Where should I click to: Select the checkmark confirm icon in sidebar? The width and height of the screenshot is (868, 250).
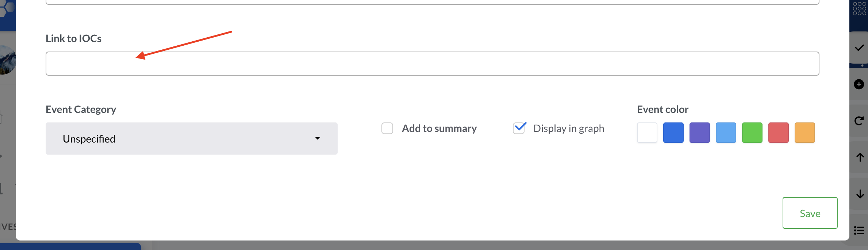860,47
